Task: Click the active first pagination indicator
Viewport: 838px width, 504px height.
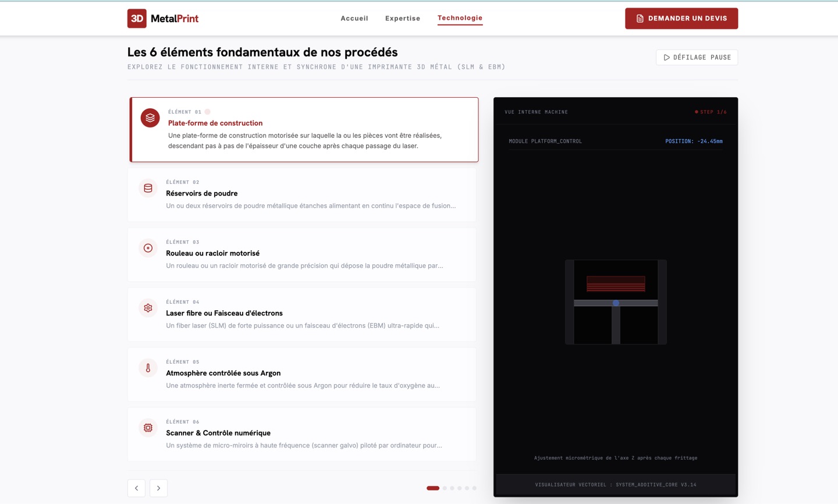Action: [x=433, y=488]
